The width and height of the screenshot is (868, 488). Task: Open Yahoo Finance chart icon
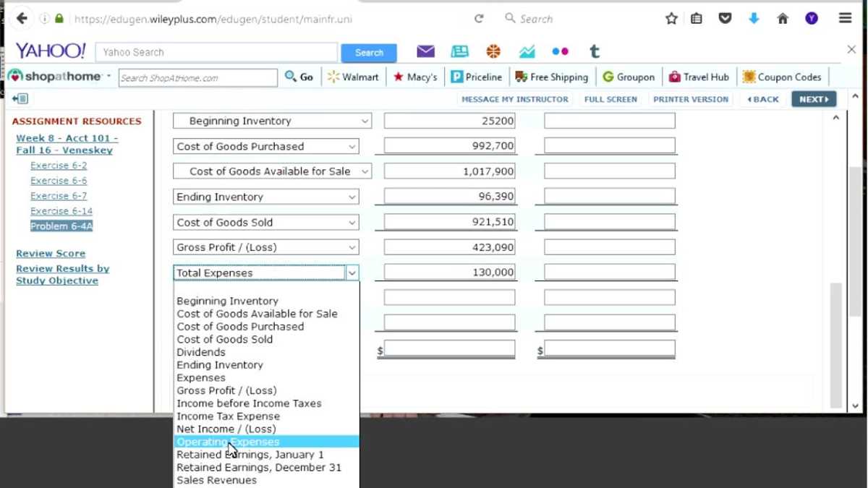click(x=527, y=51)
